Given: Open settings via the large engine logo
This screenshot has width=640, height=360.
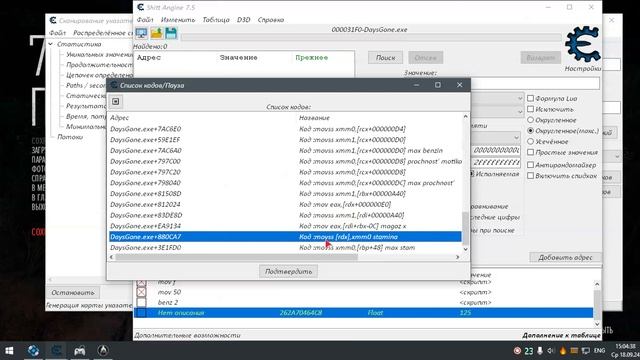Looking at the screenshot, I should tap(582, 44).
